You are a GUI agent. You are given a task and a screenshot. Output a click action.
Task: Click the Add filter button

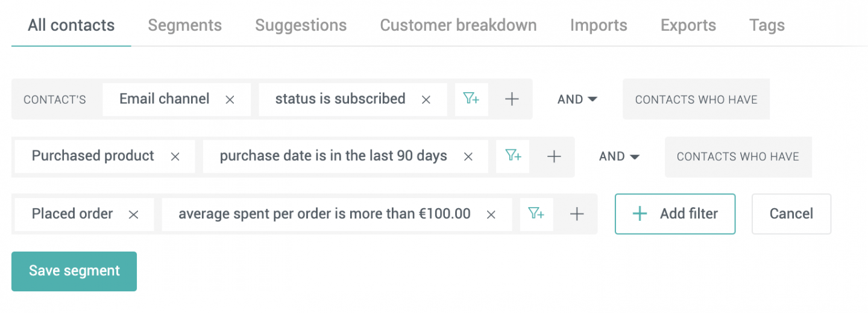coord(675,214)
